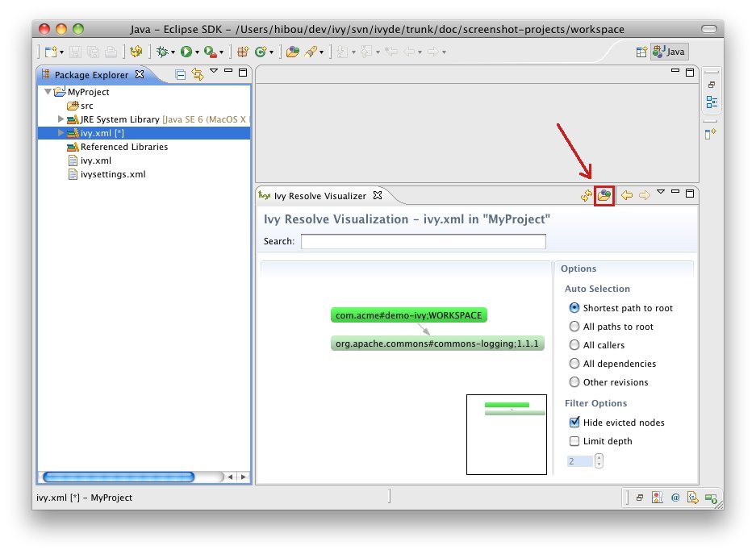Viewport: 756px width, 554px height.
Task: Click the refresh icon in Ivy Resolve Visualizer
Action: click(x=587, y=195)
